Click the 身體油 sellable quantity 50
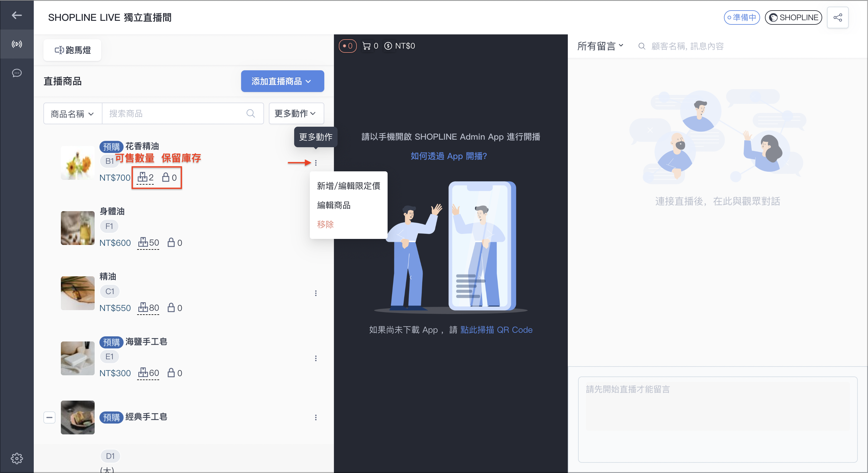The width and height of the screenshot is (868, 473). tap(148, 243)
